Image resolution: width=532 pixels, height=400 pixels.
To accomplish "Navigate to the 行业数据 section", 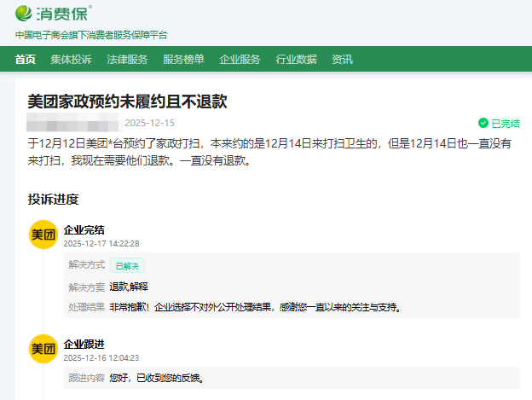I will pos(296,60).
